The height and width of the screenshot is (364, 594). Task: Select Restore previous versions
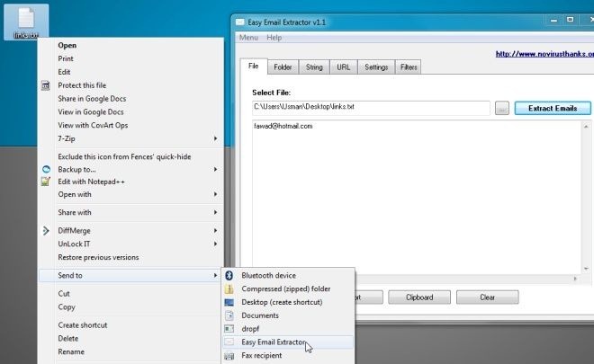point(98,257)
